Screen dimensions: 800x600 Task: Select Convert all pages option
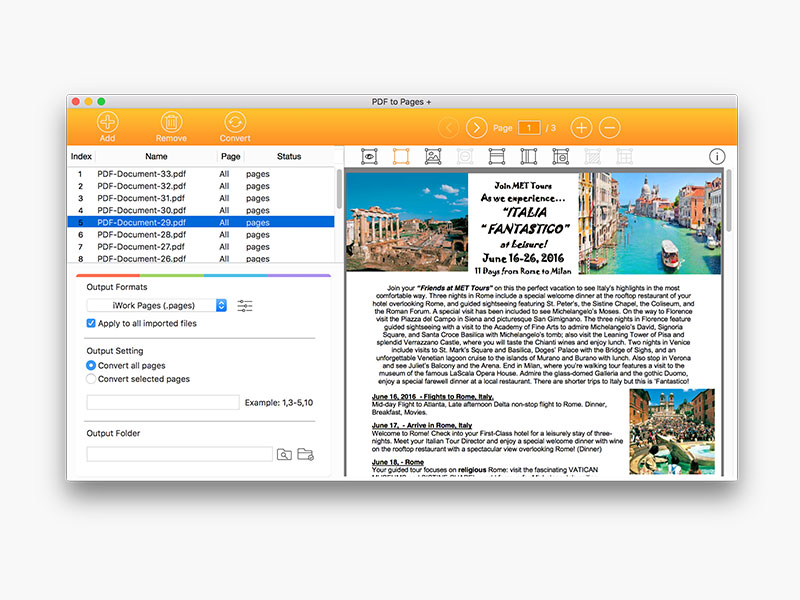(x=91, y=365)
